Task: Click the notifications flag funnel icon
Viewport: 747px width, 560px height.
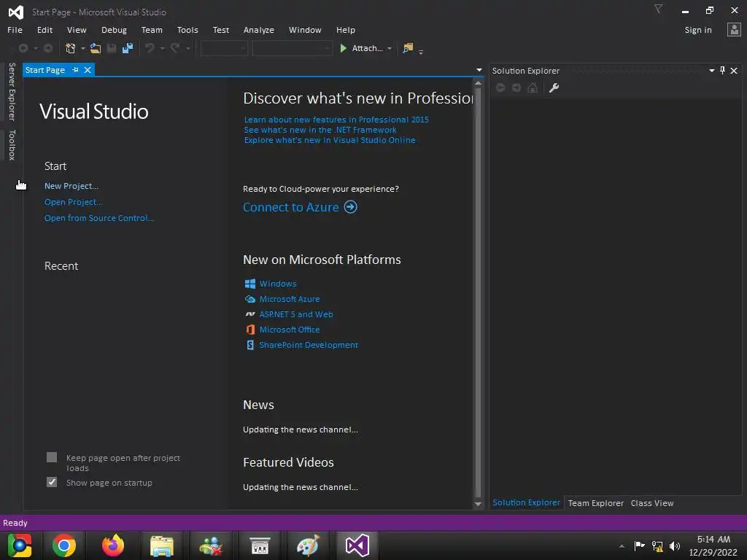Action: click(659, 9)
